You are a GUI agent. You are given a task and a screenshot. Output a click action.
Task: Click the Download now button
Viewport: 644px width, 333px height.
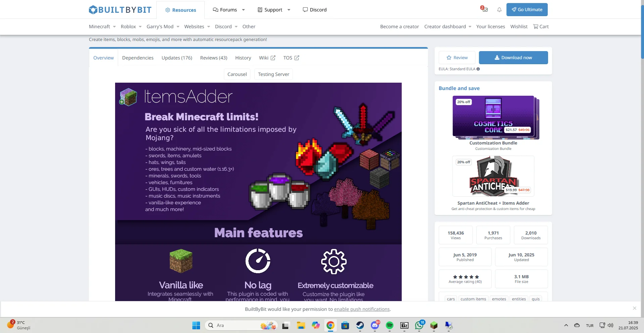click(x=513, y=58)
